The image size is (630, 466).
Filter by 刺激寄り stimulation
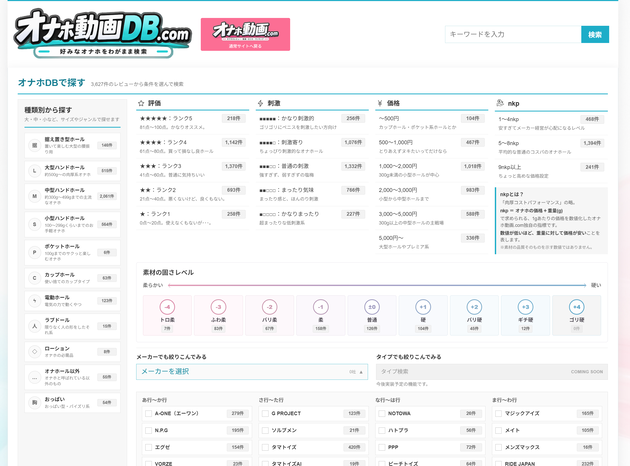312,146
